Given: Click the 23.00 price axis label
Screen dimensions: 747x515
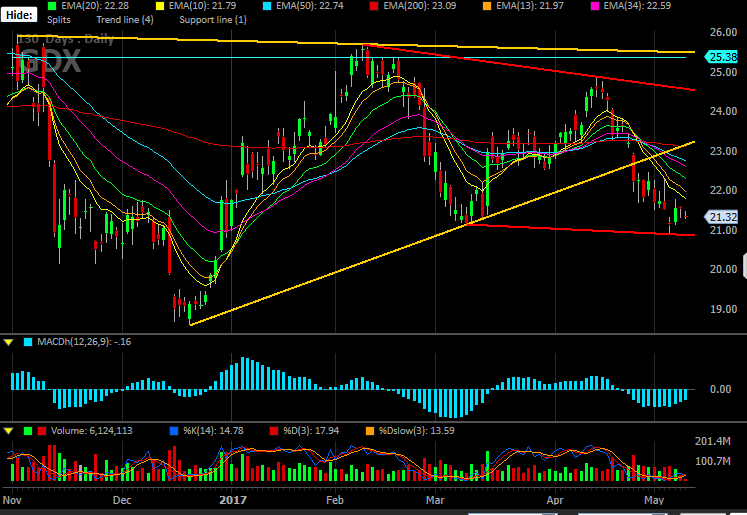Looking at the screenshot, I should (x=723, y=151).
